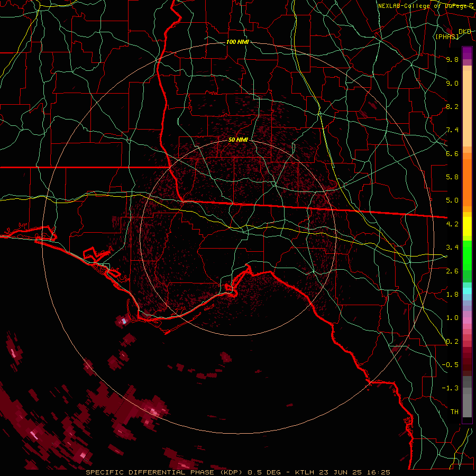Click the [PHAS] product label
Viewport: 476px width, 476px height.
coord(447,36)
